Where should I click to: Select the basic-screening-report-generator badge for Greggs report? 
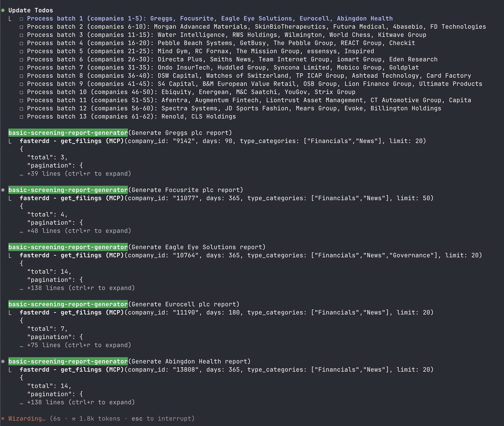click(x=68, y=133)
